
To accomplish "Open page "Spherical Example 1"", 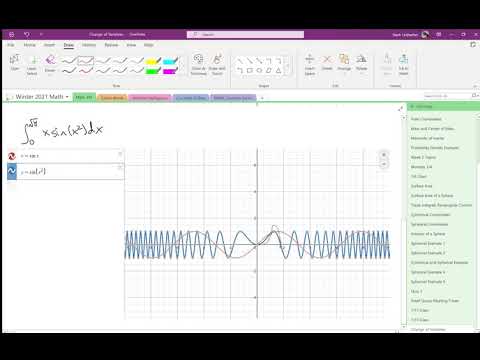I will (428, 243).
